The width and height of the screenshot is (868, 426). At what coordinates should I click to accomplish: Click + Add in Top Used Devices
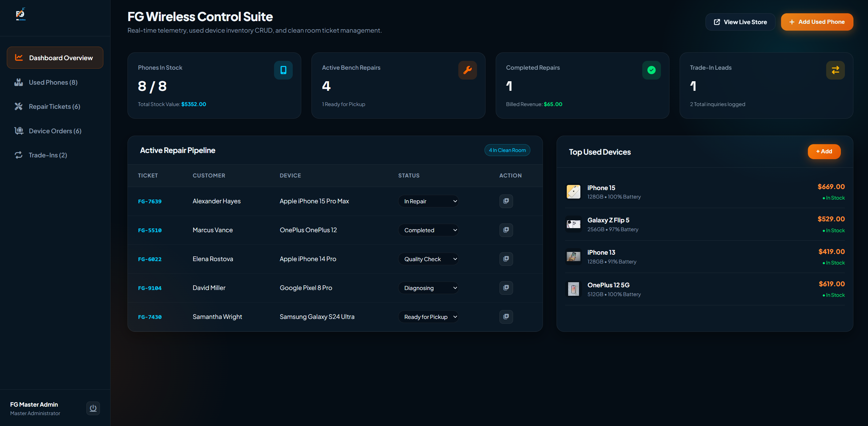point(824,152)
